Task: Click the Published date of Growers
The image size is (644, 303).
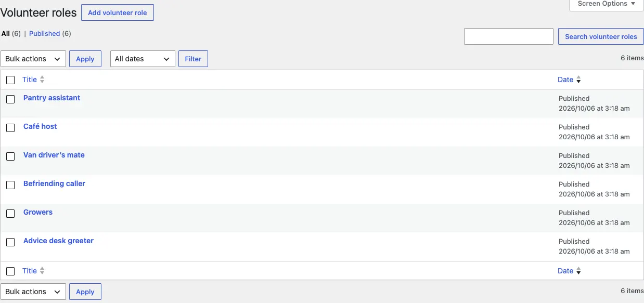Action: [594, 218]
